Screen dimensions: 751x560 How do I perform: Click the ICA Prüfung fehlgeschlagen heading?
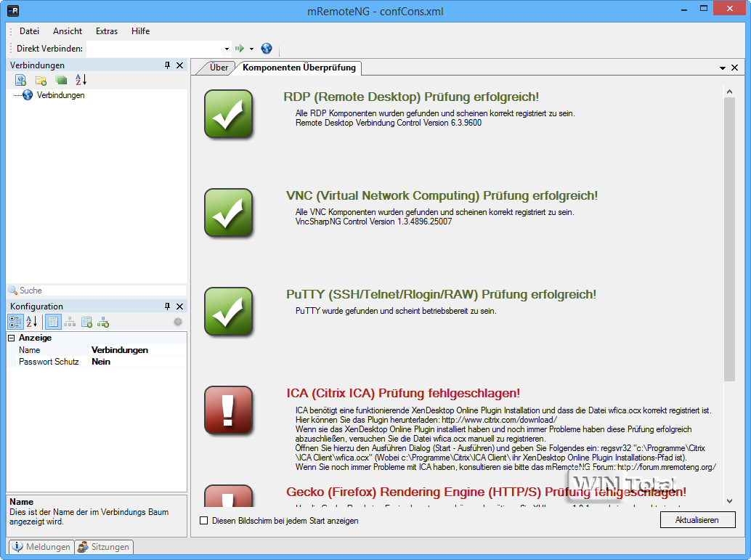403,393
